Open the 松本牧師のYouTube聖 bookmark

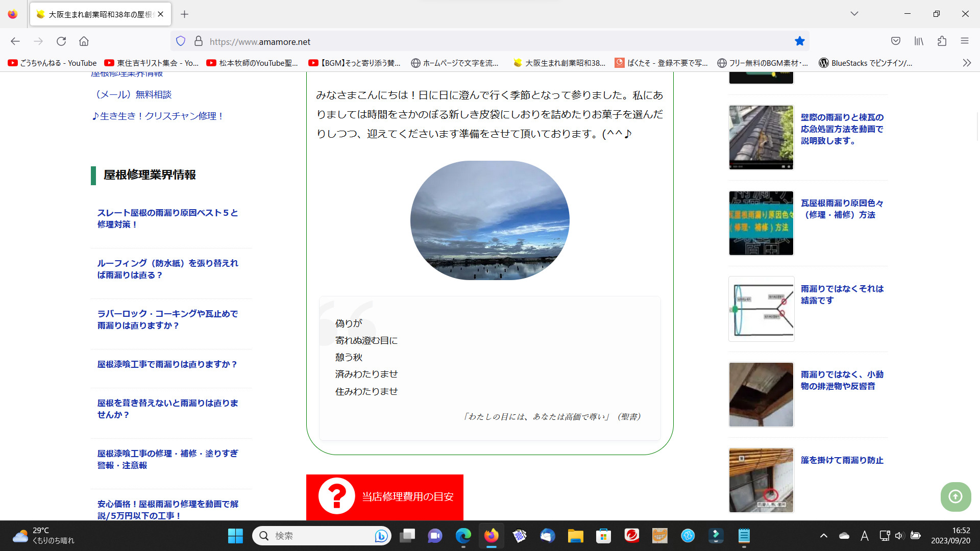point(252,63)
